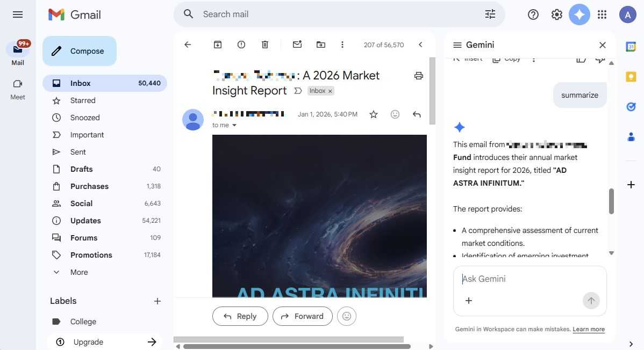Open the Updates category
The height and width of the screenshot is (350, 644).
pos(105,221)
